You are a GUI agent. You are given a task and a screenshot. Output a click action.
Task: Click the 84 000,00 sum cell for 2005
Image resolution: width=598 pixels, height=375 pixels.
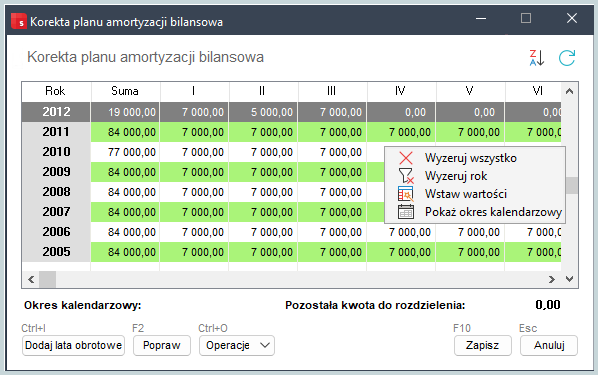125,252
